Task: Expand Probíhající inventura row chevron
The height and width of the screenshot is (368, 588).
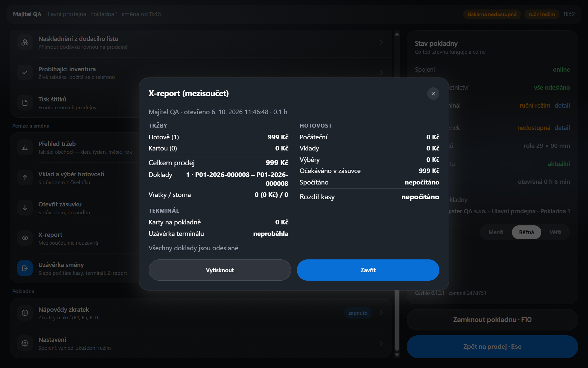Action: click(x=381, y=72)
